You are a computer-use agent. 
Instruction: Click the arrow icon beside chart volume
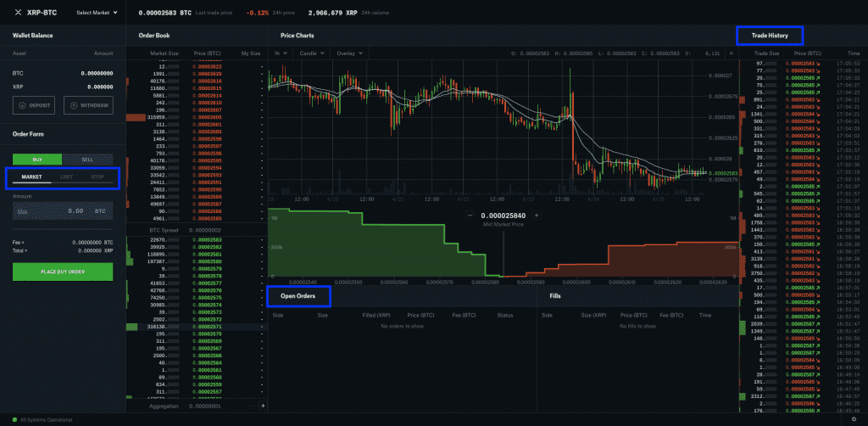coord(732,53)
